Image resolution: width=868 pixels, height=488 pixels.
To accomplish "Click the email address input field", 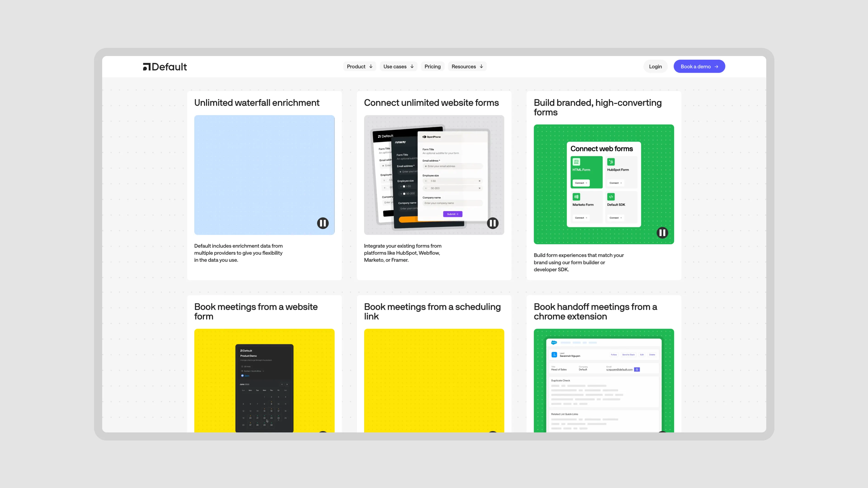I will click(x=453, y=166).
